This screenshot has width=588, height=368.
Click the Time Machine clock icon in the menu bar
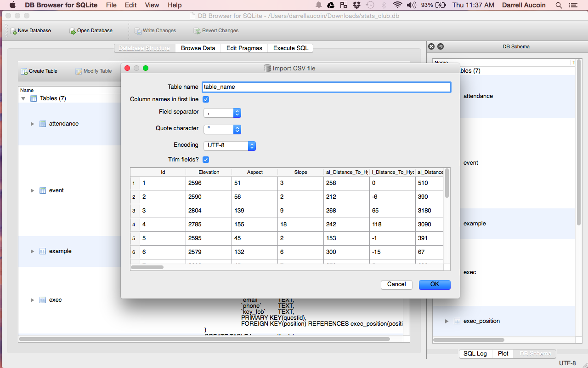370,5
